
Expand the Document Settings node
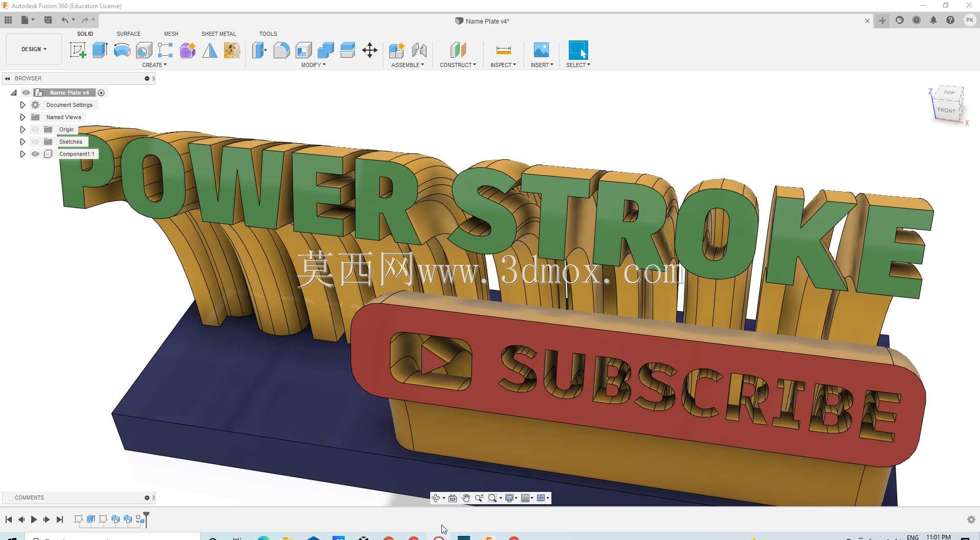click(x=23, y=105)
